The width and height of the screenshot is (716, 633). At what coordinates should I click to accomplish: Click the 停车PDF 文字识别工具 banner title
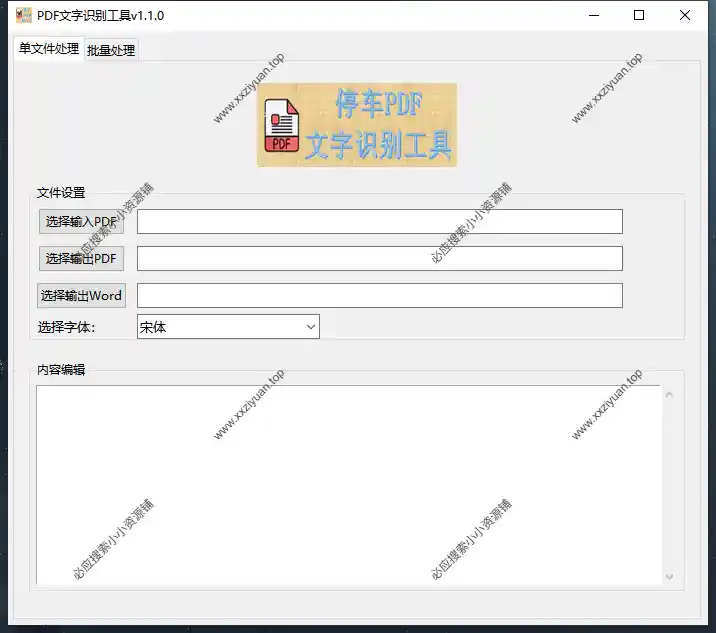(378, 126)
